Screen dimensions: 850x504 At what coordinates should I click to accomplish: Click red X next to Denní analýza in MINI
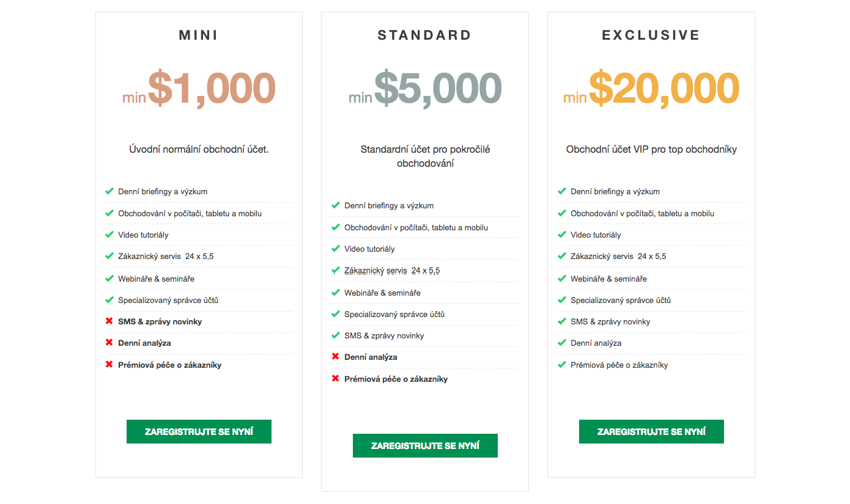(x=109, y=343)
